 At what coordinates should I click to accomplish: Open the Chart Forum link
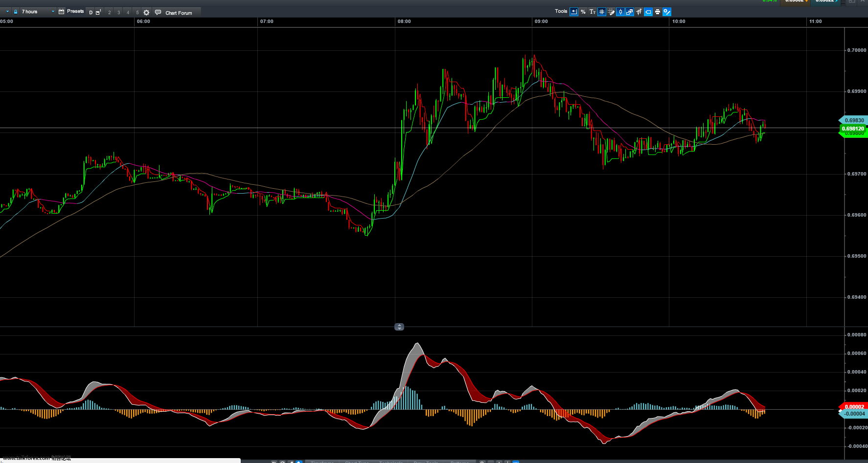tap(179, 13)
